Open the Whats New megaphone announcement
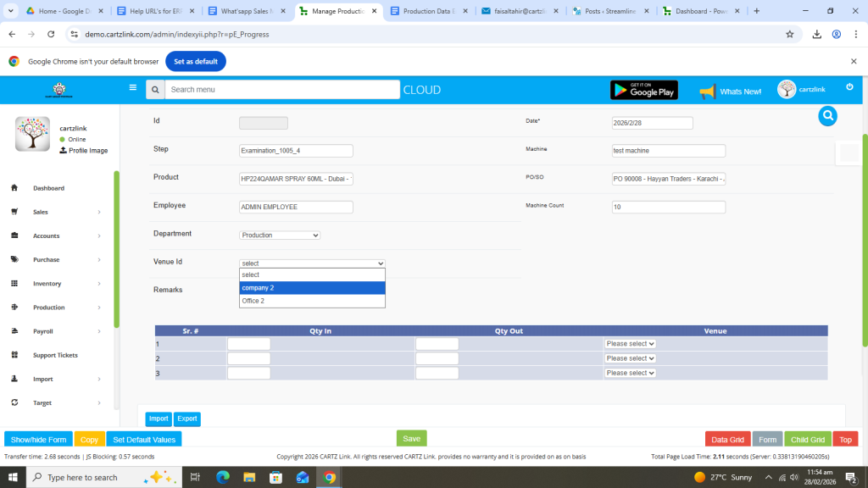 tap(730, 91)
